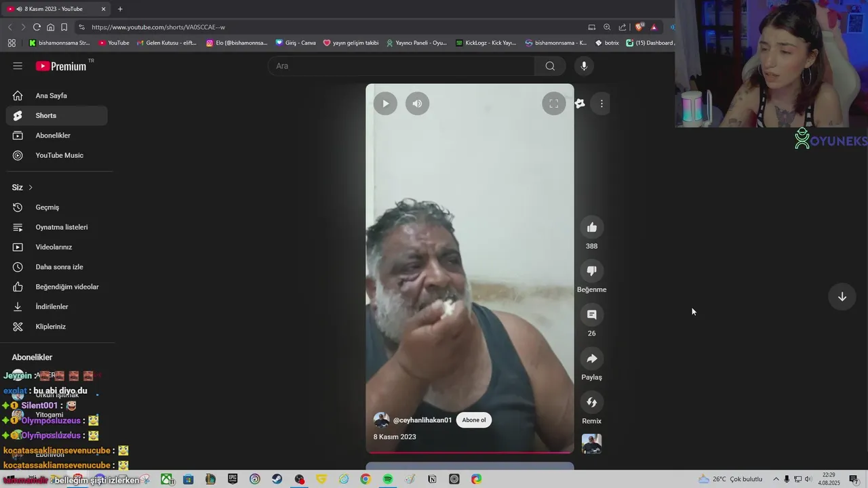This screenshot has width=868, height=488.
Task: Mute the Shorts video volume
Action: pyautogui.click(x=417, y=104)
